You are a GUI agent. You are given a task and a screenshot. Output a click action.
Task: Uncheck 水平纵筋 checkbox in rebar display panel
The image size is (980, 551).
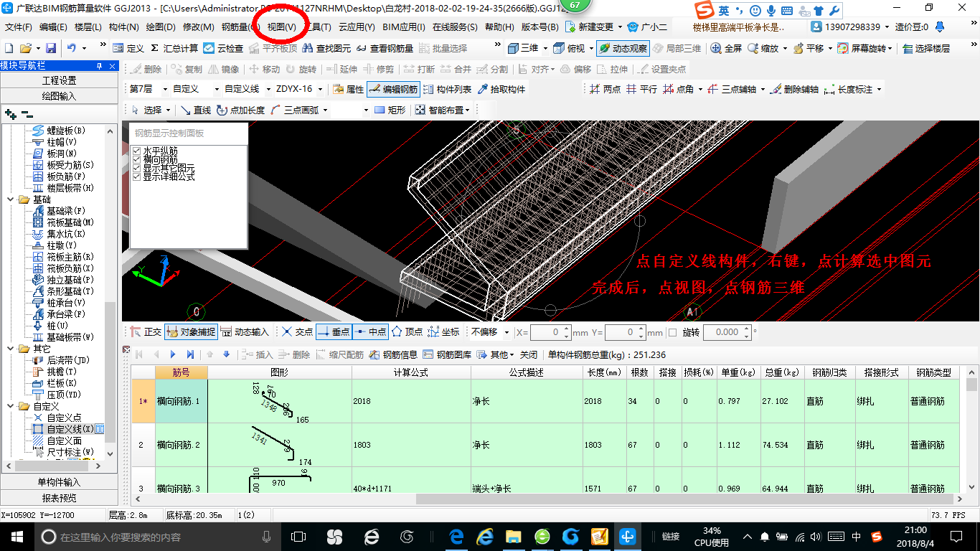point(137,151)
